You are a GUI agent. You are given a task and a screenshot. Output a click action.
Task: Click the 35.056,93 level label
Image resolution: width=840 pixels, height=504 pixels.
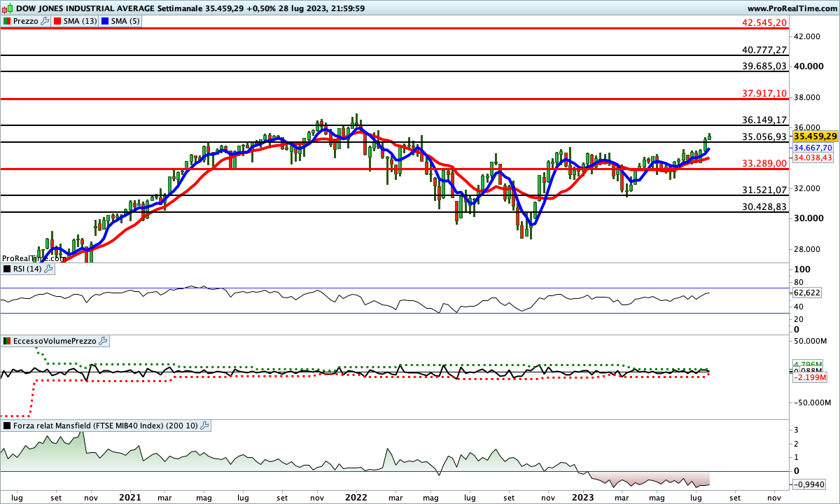(x=765, y=136)
